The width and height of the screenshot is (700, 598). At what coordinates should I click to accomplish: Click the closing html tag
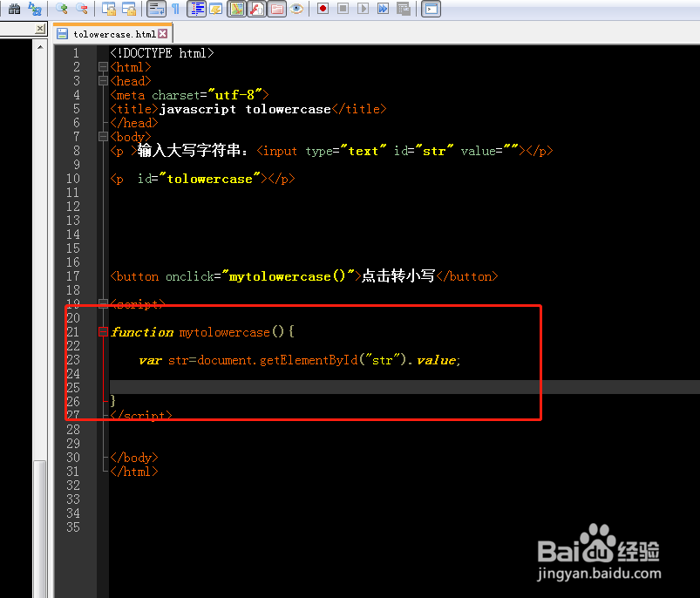point(134,472)
